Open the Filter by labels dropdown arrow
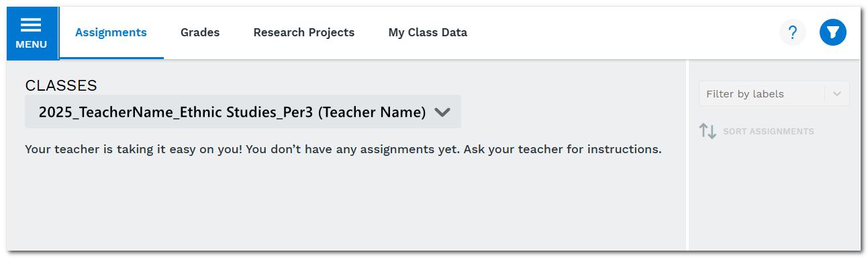Viewport: 868px width, 258px height. click(x=837, y=94)
